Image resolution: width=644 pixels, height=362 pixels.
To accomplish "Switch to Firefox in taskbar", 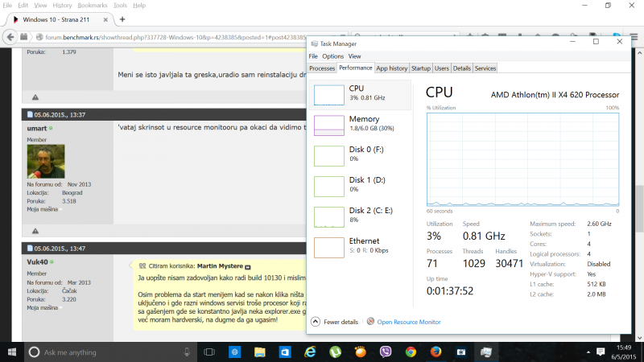I will coord(436,352).
